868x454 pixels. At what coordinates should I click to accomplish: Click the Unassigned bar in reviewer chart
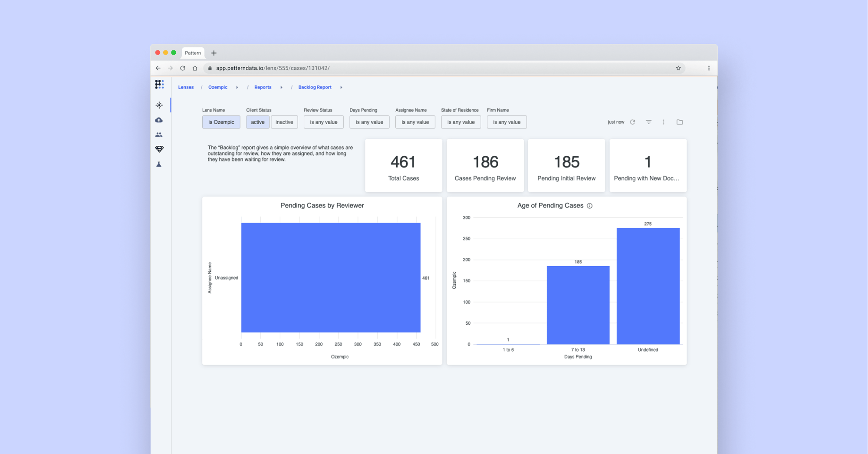coord(331,278)
